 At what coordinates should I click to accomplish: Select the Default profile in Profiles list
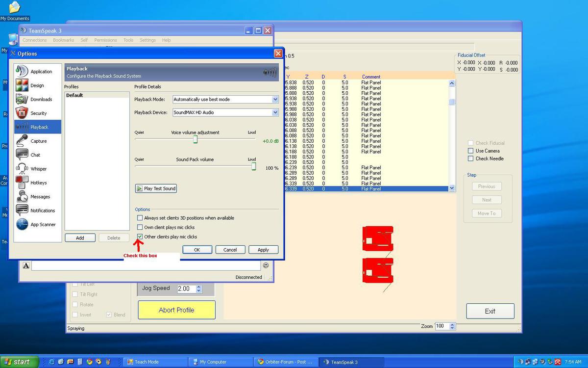97,95
